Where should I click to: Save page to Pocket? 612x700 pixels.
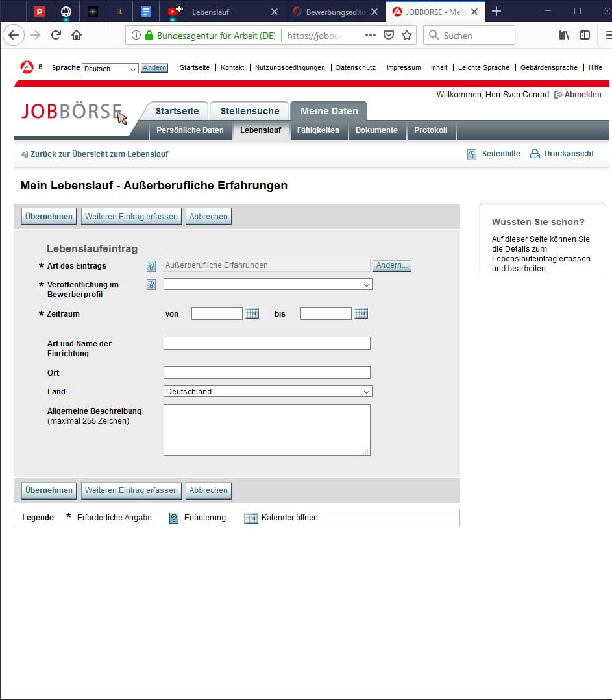[x=389, y=35]
